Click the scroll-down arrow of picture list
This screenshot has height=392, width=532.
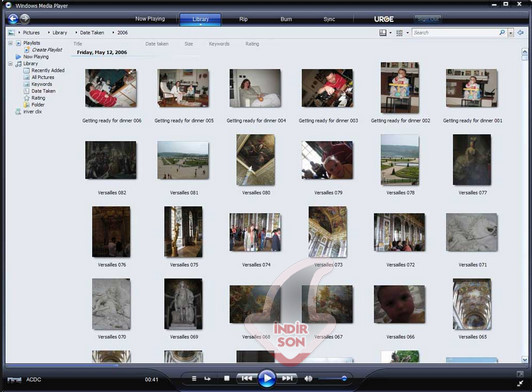525,359
